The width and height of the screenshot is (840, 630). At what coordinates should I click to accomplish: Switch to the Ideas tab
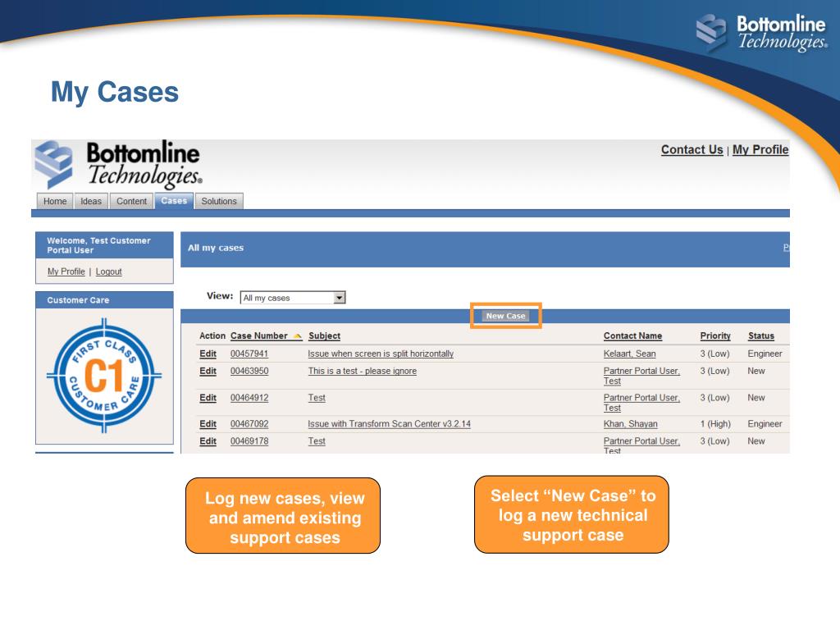pyautogui.click(x=91, y=201)
